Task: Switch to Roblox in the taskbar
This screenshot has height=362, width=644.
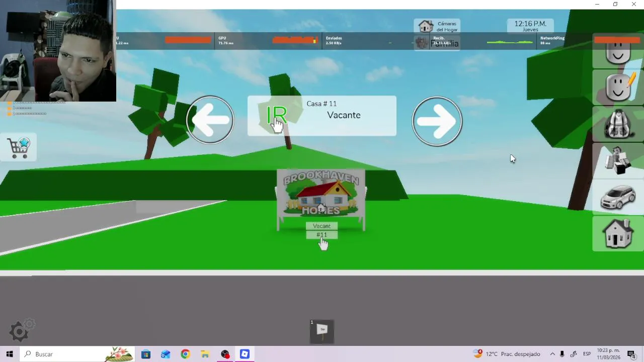Action: pyautogui.click(x=245, y=354)
